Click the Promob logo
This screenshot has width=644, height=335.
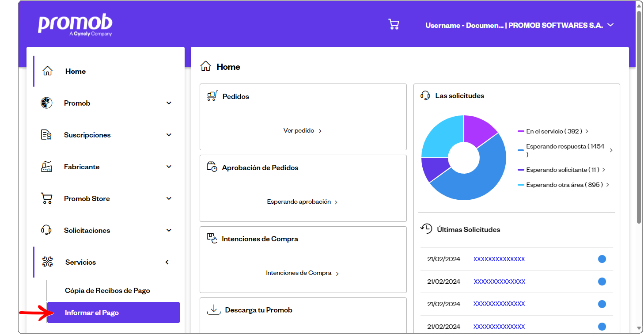75,25
